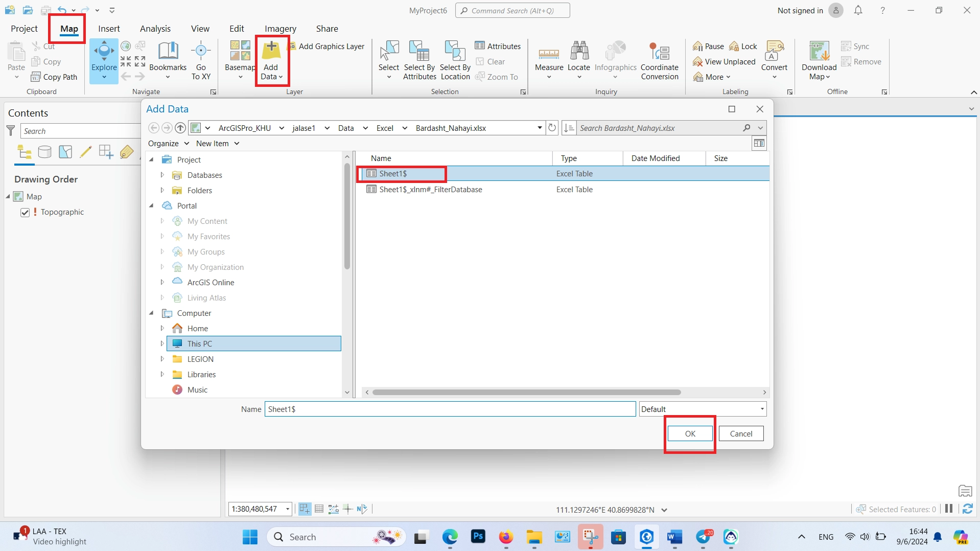The width and height of the screenshot is (980, 551).
Task: Refresh the Add Data location
Action: point(552,128)
